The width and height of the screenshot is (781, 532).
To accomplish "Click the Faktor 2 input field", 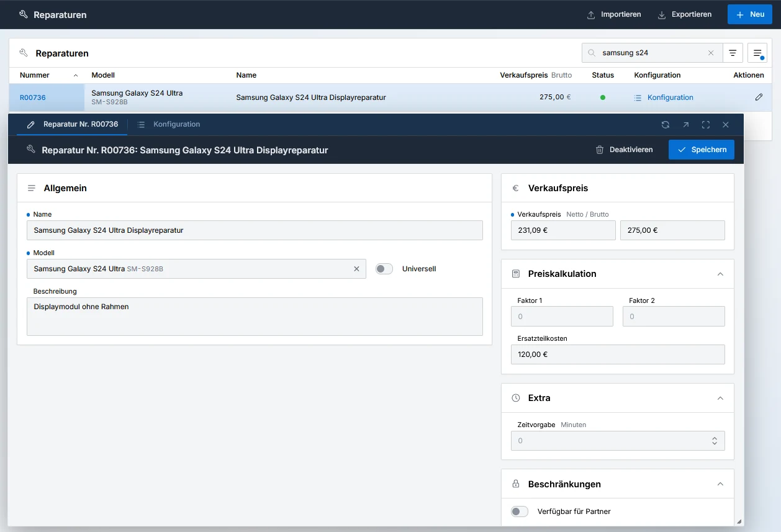I will (674, 317).
